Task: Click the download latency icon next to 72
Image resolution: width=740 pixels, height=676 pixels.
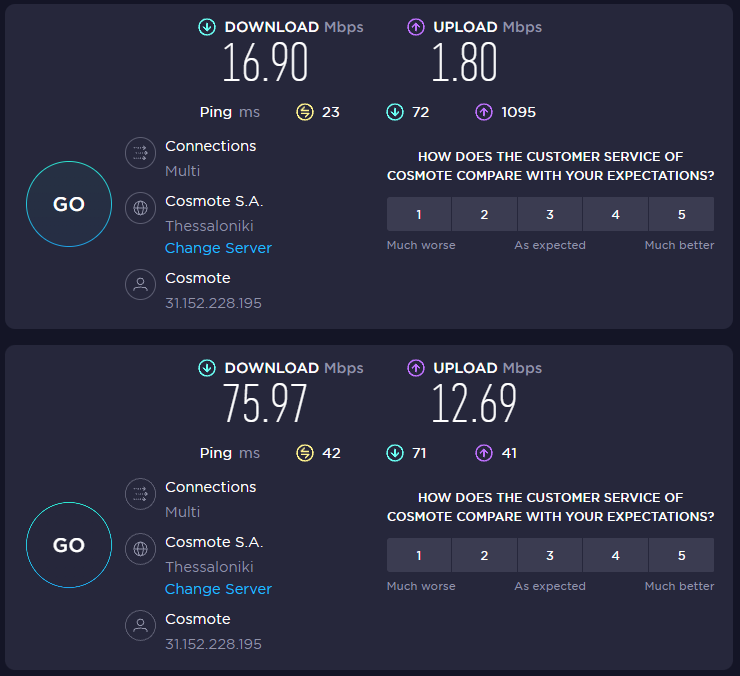Action: click(x=395, y=112)
